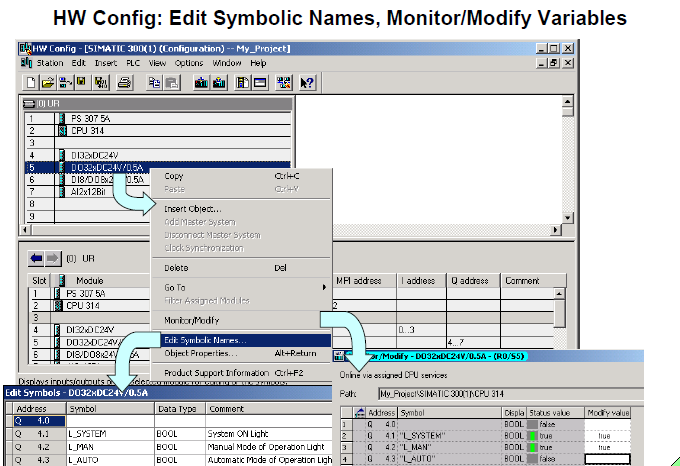Click the Save and Compile toolbar icon
The width and height of the screenshot is (680, 466).
(x=101, y=82)
